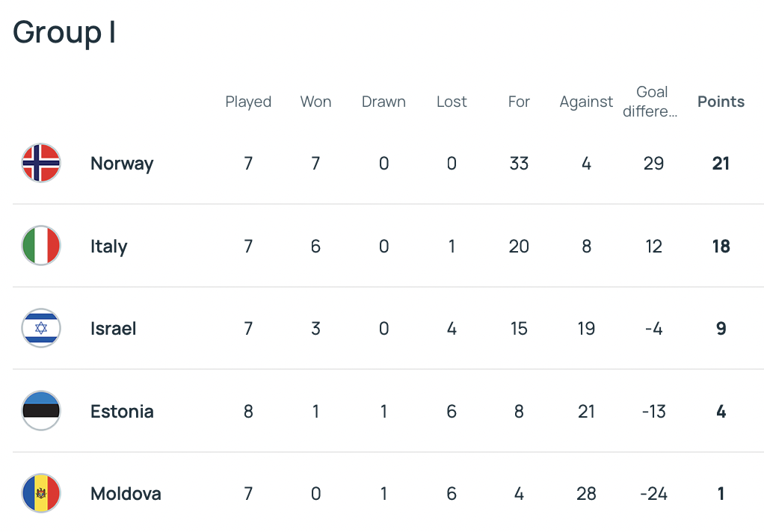764x532 pixels.
Task: Click the Group I heading
Action: pos(64,33)
